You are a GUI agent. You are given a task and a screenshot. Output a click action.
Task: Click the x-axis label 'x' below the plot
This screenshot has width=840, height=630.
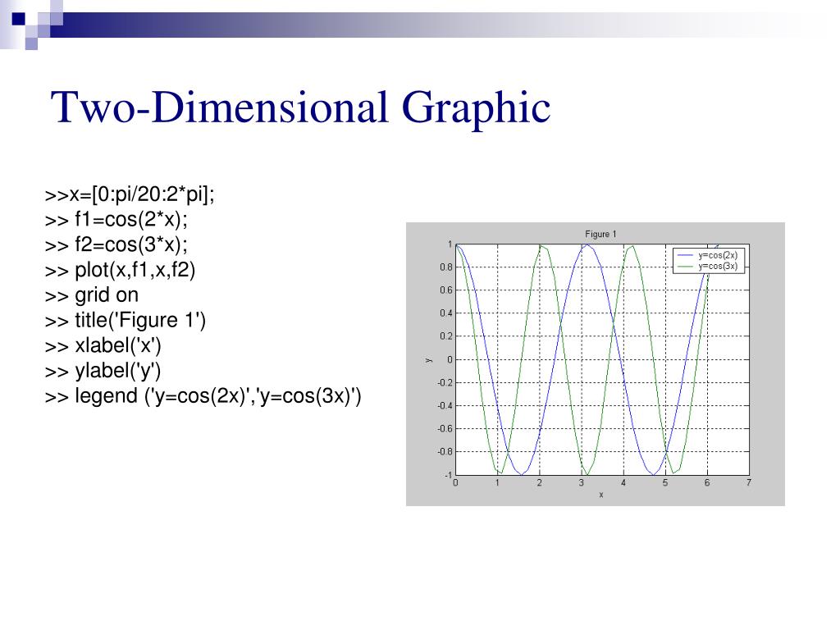click(601, 495)
